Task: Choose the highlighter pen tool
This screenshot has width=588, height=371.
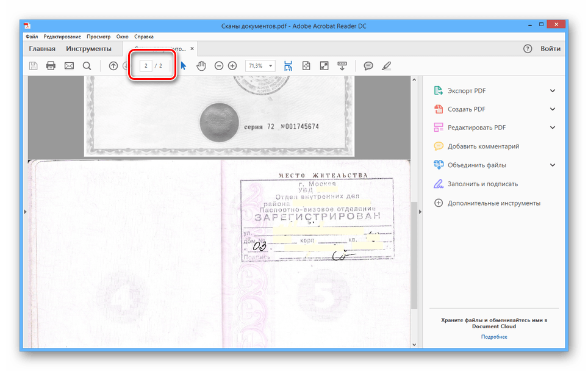Action: pyautogui.click(x=386, y=66)
